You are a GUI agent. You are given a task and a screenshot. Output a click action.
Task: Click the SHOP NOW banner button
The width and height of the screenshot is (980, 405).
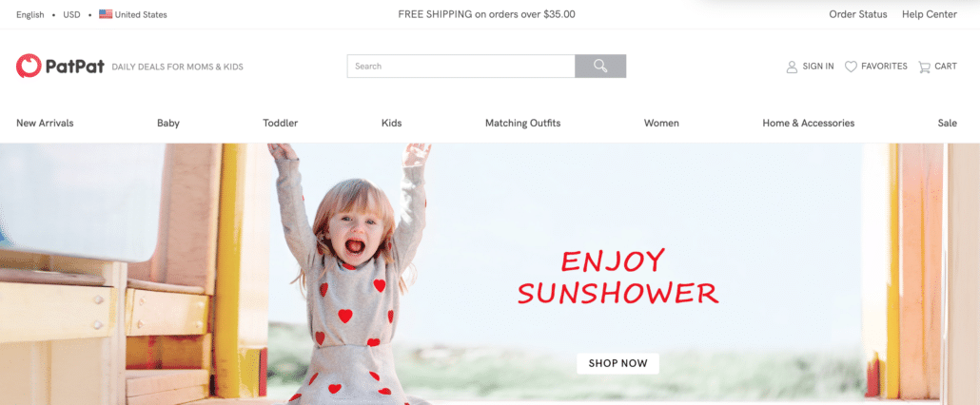pyautogui.click(x=617, y=363)
